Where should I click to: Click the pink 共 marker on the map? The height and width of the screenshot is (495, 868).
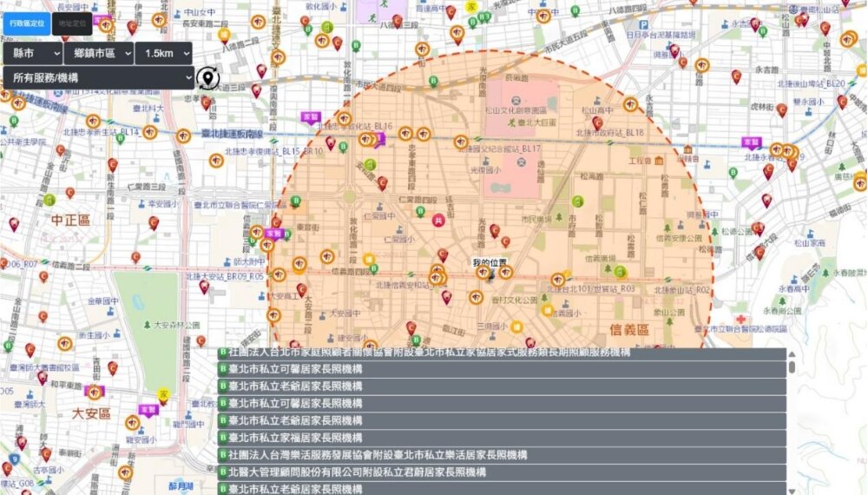(440, 221)
